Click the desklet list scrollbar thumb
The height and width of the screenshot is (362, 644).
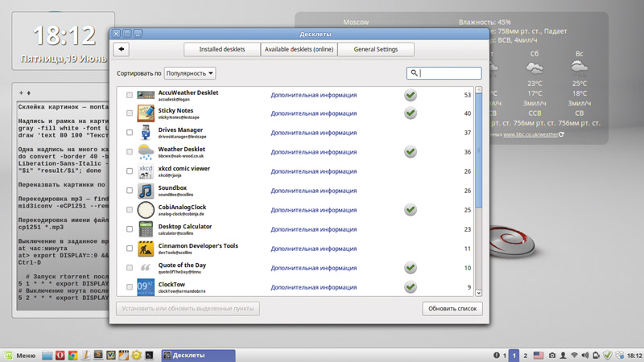478,150
